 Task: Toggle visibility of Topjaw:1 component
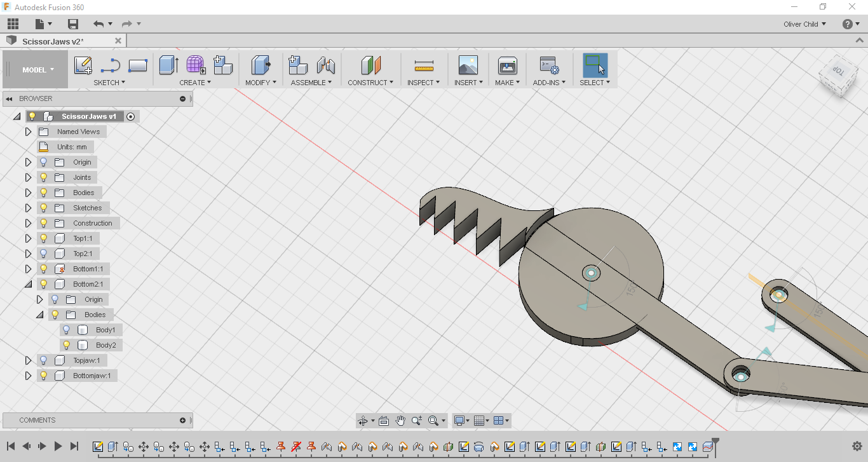click(x=43, y=360)
